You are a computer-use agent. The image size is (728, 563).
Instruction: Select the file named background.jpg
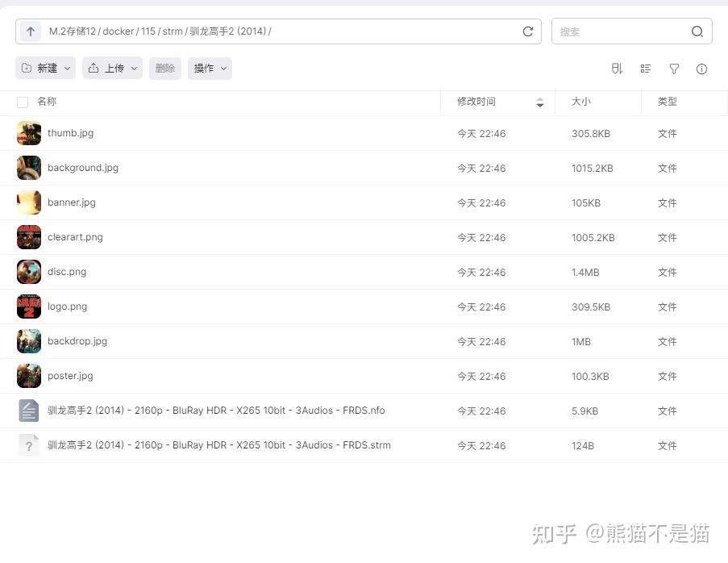[x=83, y=168]
